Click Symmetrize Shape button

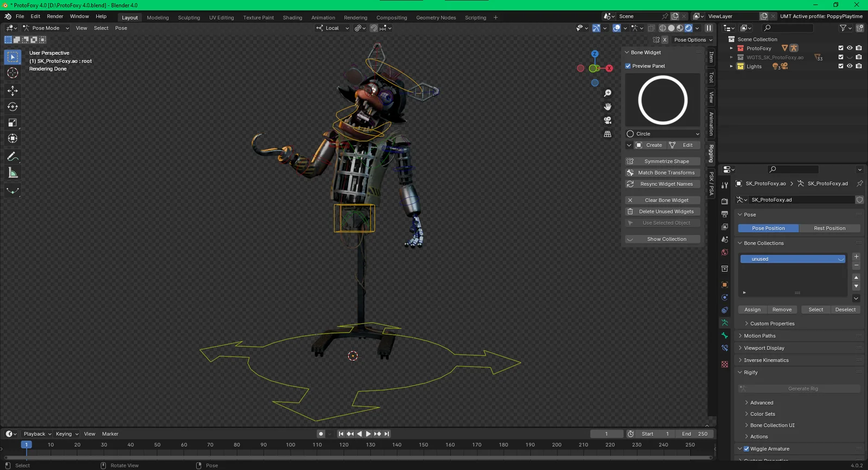pos(663,161)
